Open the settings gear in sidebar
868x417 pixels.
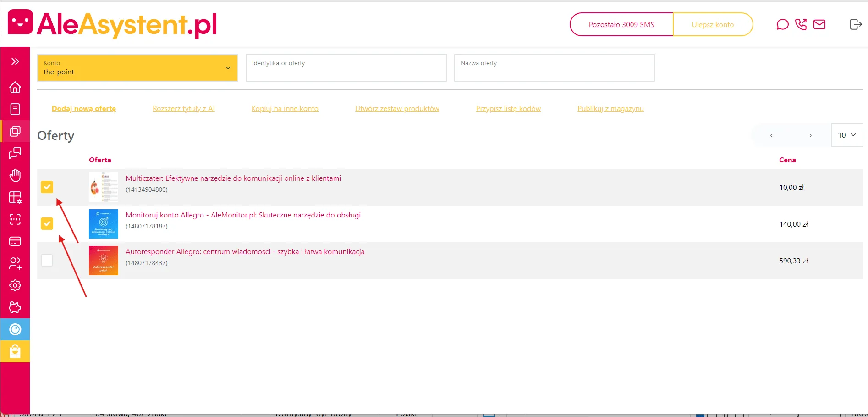[x=15, y=285]
